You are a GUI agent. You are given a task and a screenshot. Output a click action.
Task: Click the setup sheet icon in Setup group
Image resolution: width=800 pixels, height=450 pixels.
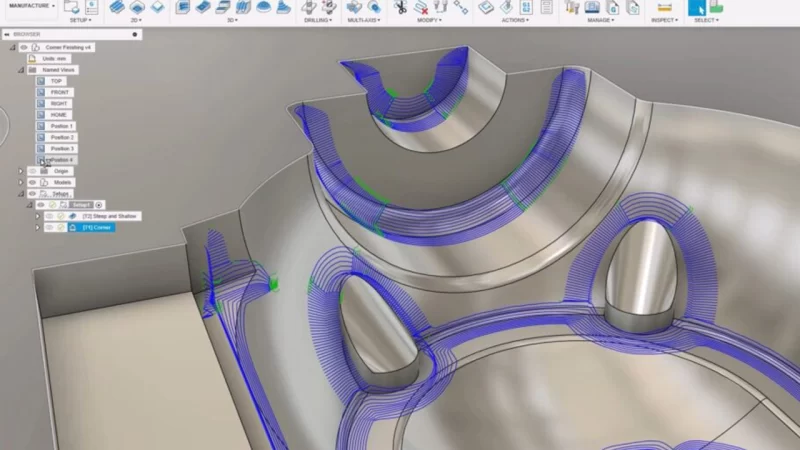click(92, 7)
